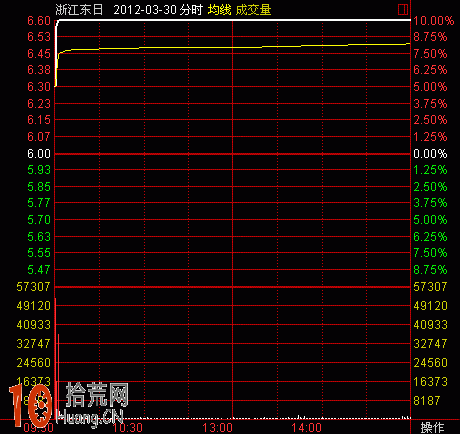Click the green 1.25% percent label
Image resolution: width=460 pixels, height=434 pixels.
click(x=430, y=170)
